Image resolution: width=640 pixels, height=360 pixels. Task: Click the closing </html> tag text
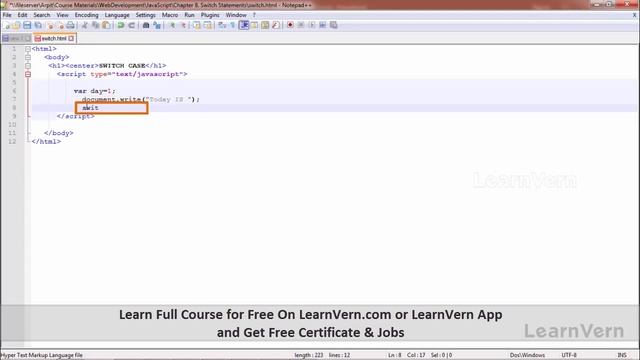[46, 142]
